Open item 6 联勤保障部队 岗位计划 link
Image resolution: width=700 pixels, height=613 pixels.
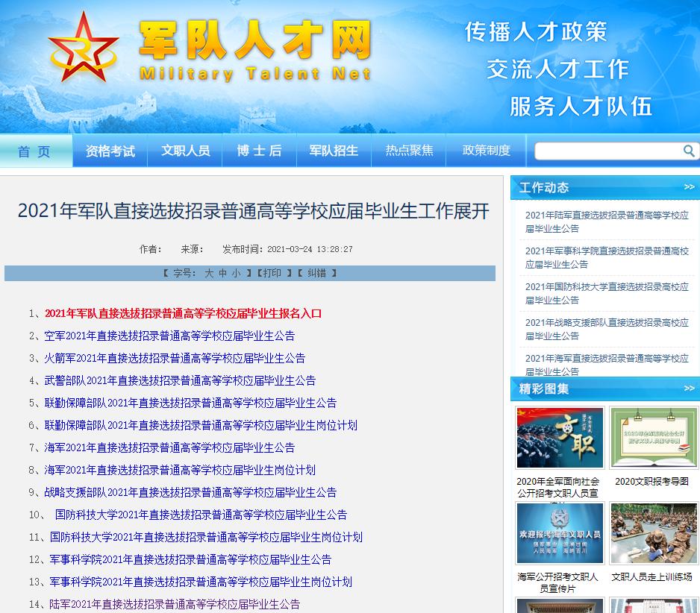click(x=201, y=425)
